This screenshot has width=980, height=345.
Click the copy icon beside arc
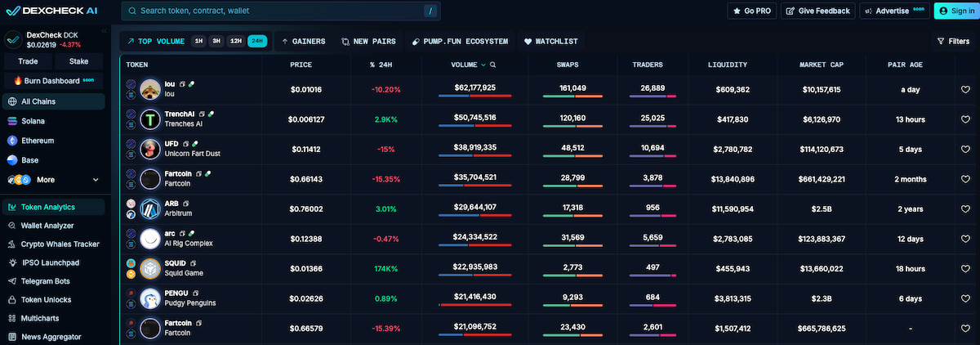(x=184, y=234)
